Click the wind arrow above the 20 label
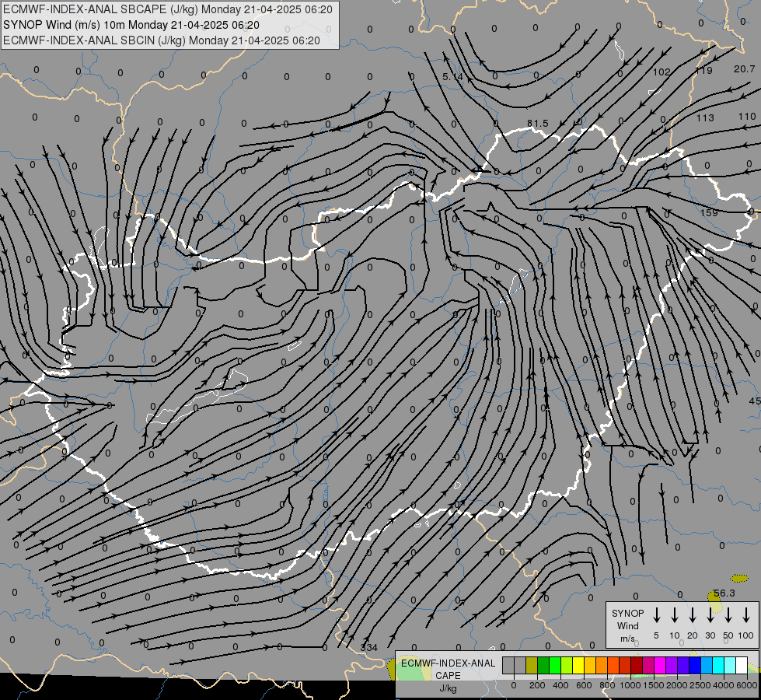Viewport: 761px width, 700px height. 693,614
